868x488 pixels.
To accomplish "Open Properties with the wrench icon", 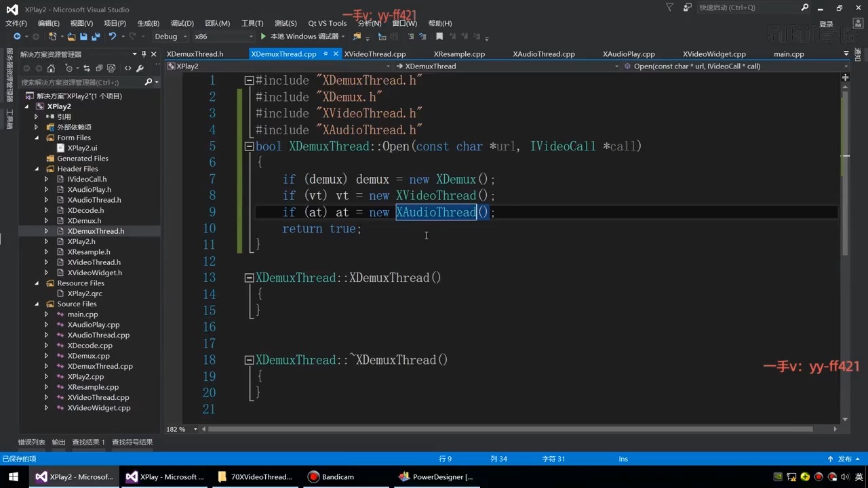I will pyautogui.click(x=140, y=68).
